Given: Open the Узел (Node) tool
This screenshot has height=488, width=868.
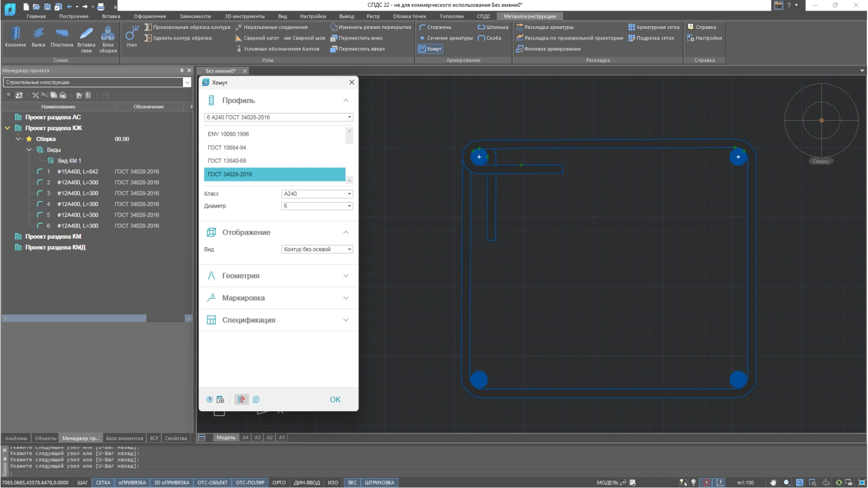Looking at the screenshot, I should 131,37.
